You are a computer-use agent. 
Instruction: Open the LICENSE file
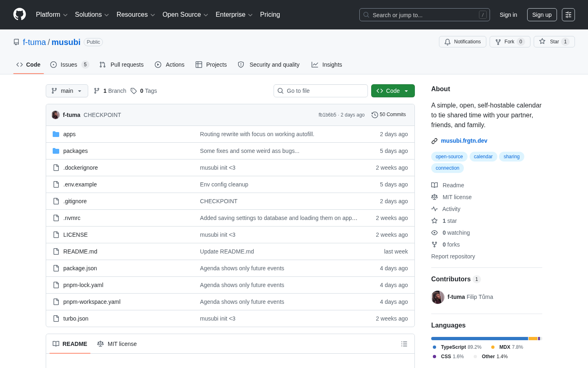[x=76, y=235]
